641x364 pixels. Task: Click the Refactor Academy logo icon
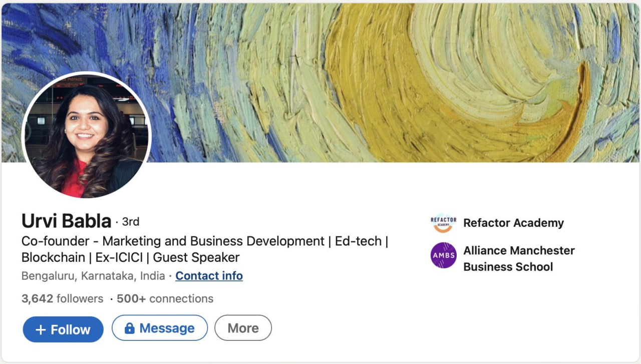(443, 223)
